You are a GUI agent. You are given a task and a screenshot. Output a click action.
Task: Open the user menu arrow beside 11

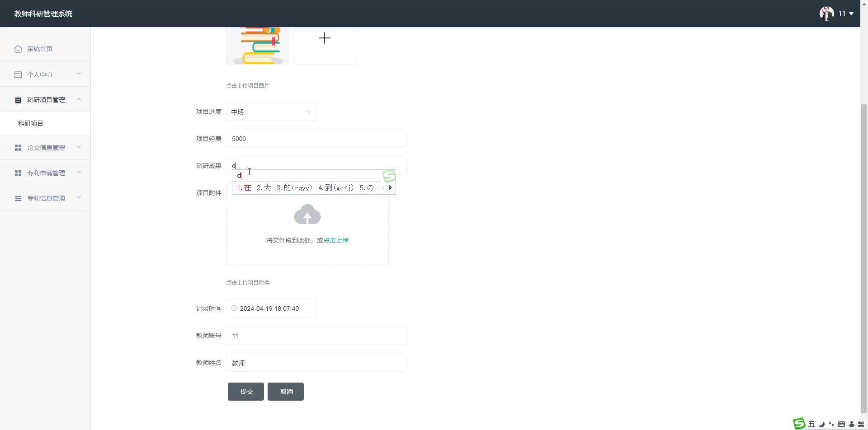pyautogui.click(x=851, y=14)
